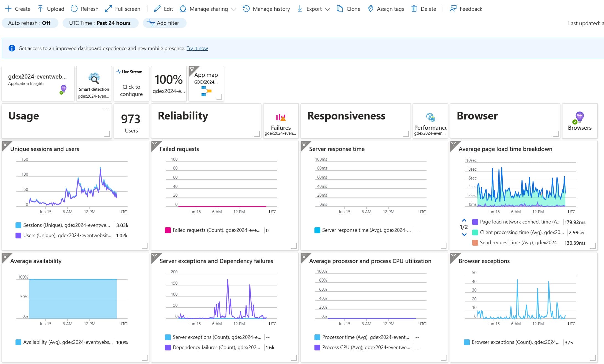Open the Smart detection tile
The height and width of the screenshot is (364, 604).
pyautogui.click(x=94, y=84)
